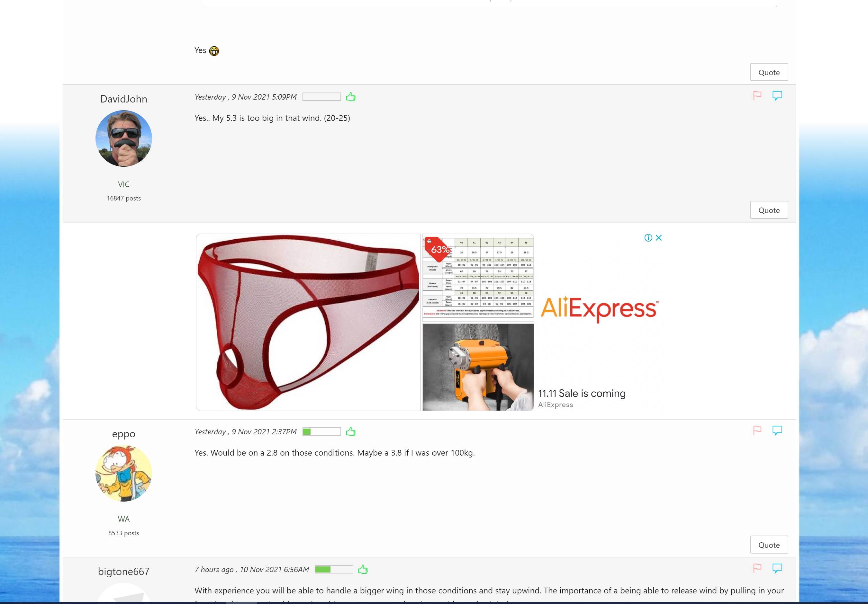Like DavidJohn's post with thumbs up

click(350, 97)
